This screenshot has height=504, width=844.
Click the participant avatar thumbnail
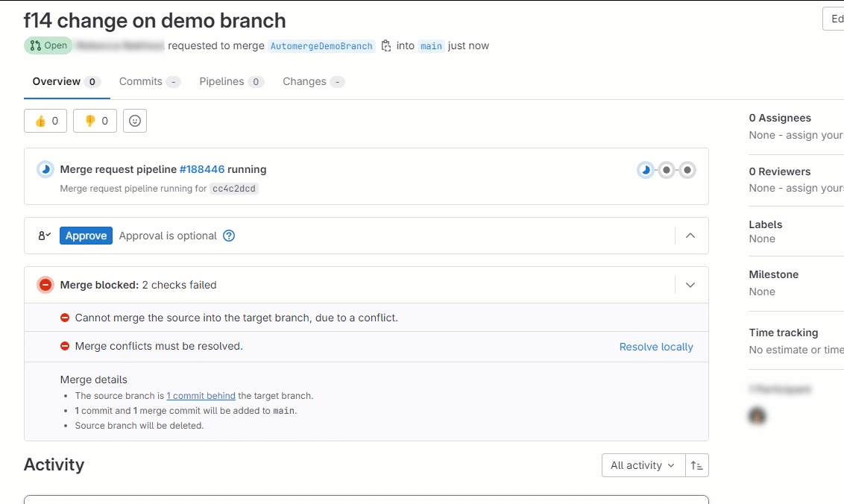point(757,415)
